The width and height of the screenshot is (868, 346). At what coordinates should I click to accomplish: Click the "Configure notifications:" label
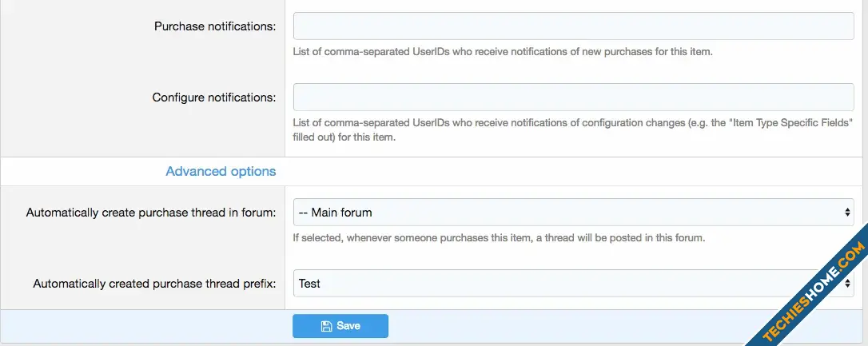coord(213,97)
